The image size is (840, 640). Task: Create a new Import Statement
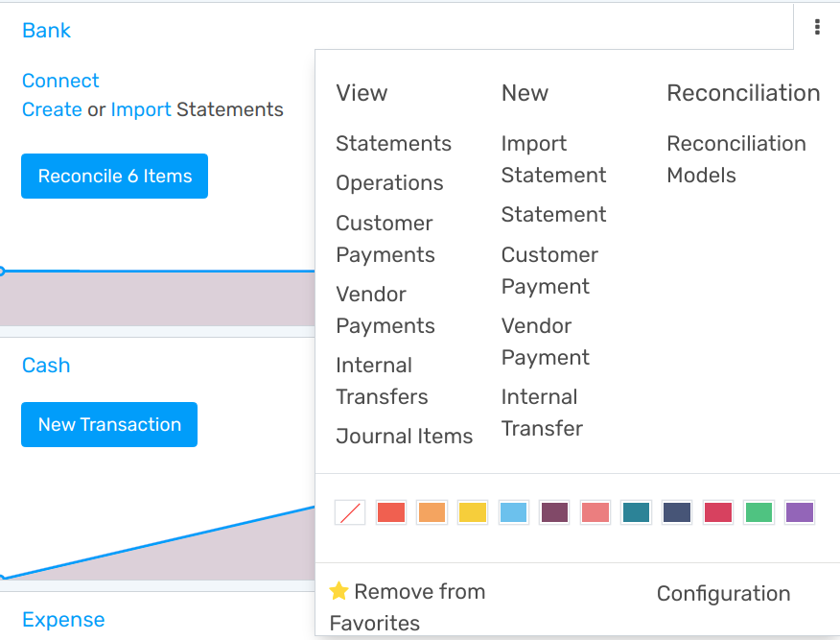pos(553,159)
